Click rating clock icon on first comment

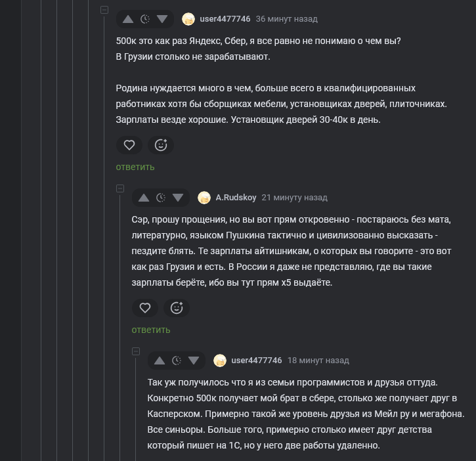pyautogui.click(x=146, y=19)
